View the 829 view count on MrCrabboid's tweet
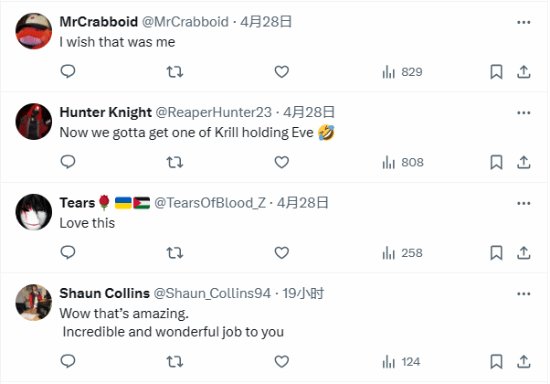The width and height of the screenshot is (550, 384). coord(402,72)
